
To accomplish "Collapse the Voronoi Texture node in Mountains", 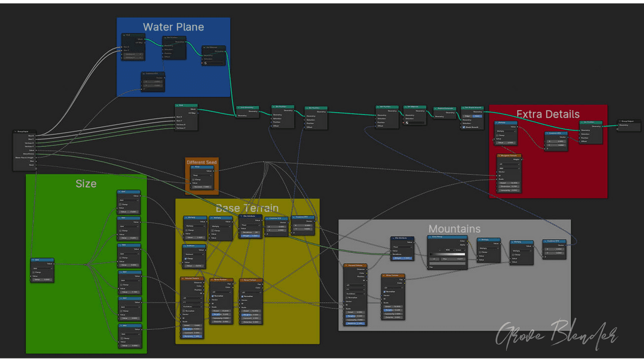I will pos(346,265).
